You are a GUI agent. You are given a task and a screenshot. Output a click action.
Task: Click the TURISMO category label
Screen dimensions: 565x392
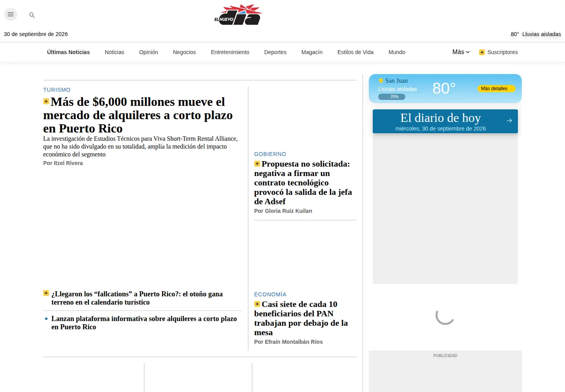[x=57, y=90]
